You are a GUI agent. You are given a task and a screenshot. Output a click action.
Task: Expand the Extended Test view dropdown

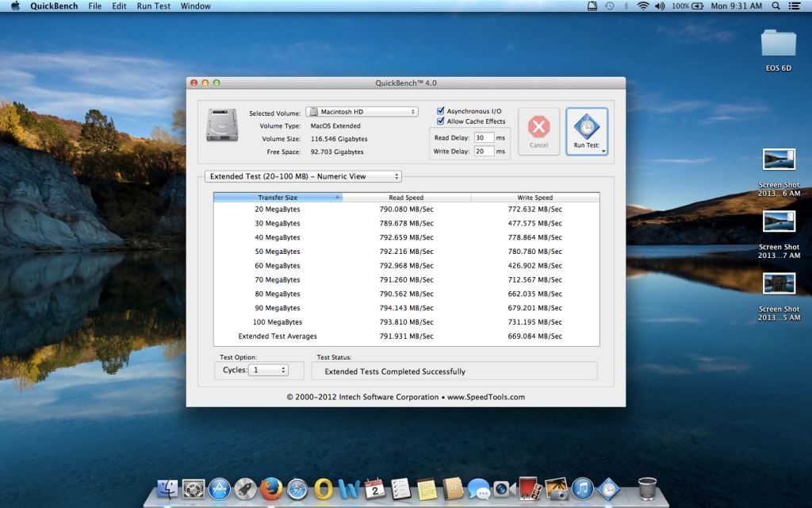tap(303, 176)
